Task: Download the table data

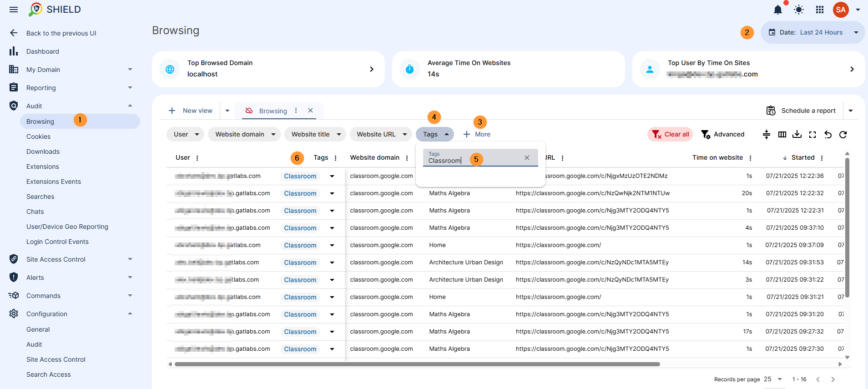Action: tap(797, 134)
